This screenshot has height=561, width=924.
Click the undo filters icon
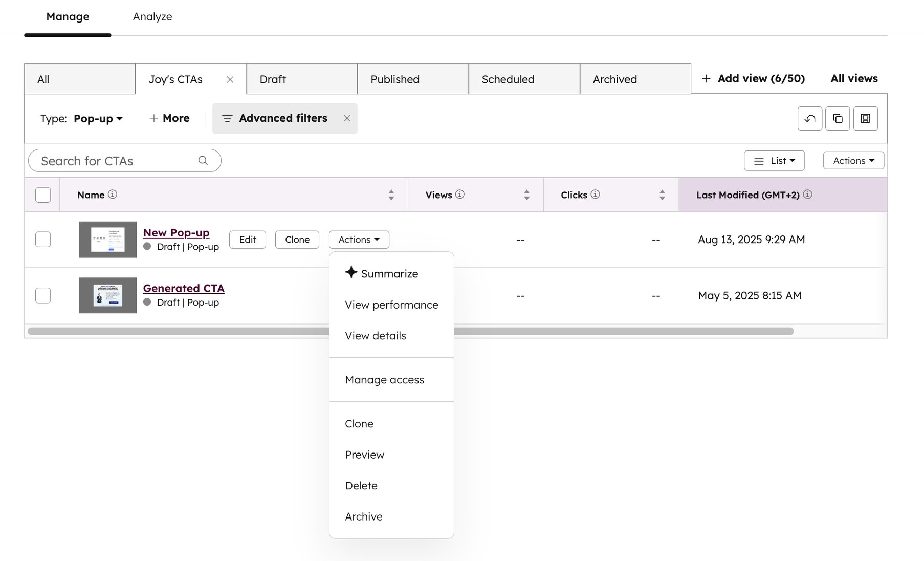(x=810, y=118)
